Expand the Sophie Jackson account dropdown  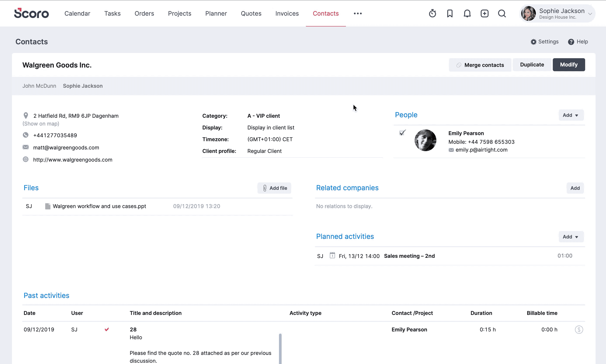[x=590, y=14]
